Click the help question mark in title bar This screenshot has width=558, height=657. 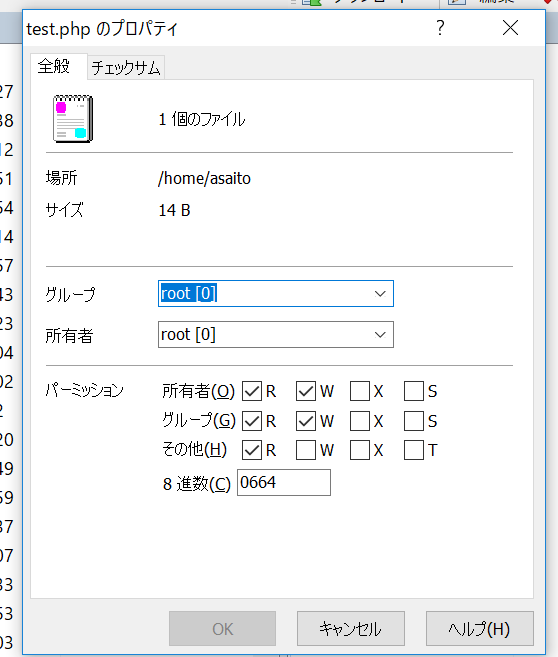click(x=440, y=28)
